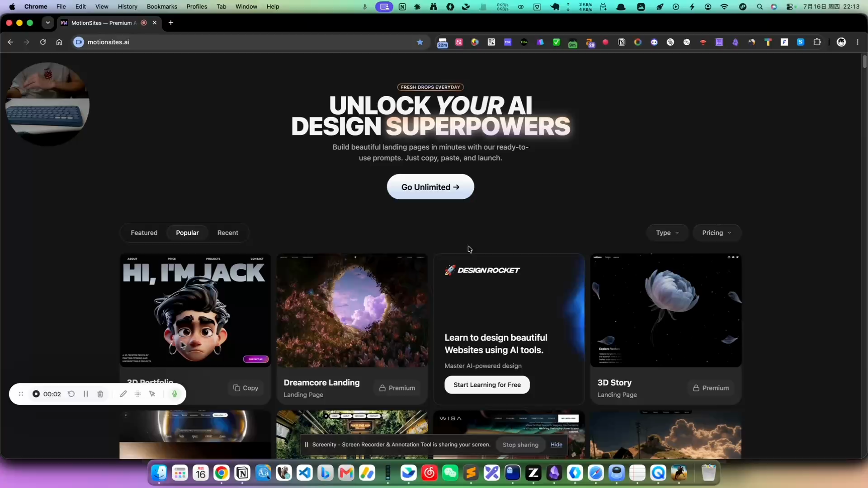Screen dimensions: 868x488
Task: Open the Trash in the Dock
Action: [x=708, y=473]
